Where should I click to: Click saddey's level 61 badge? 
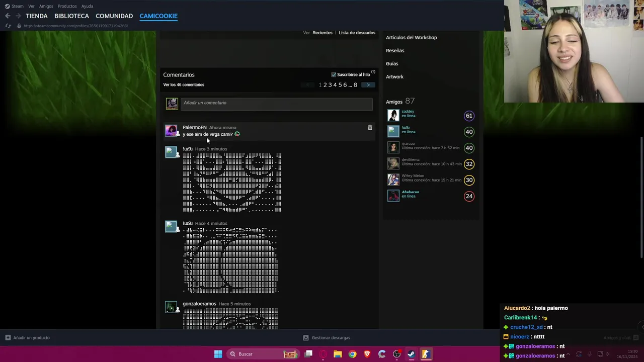[x=469, y=116]
